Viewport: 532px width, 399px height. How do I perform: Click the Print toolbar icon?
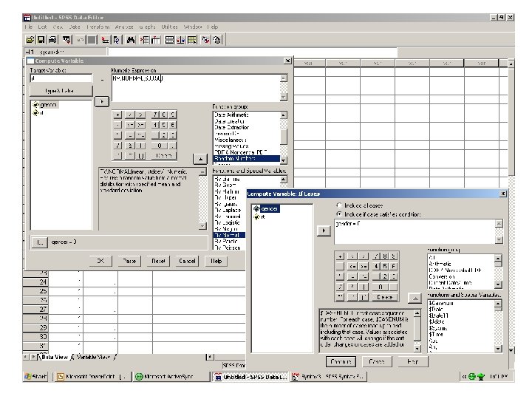pyautogui.click(x=52, y=40)
